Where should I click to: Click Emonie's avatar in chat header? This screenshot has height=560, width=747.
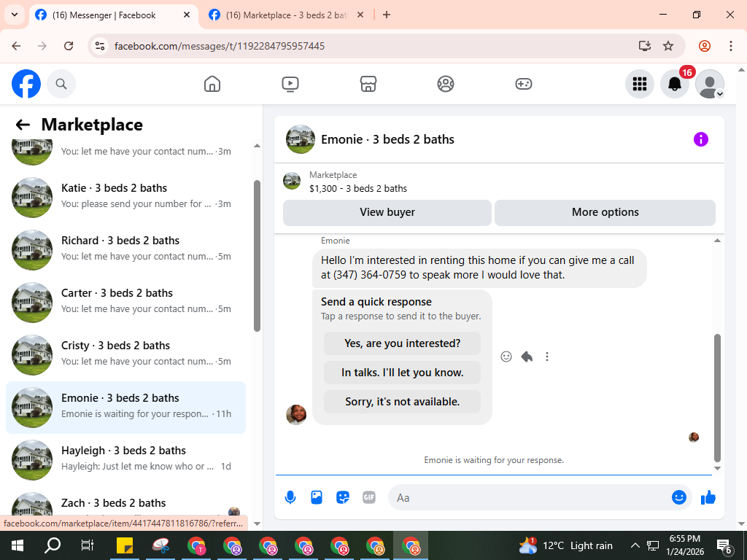click(x=300, y=139)
